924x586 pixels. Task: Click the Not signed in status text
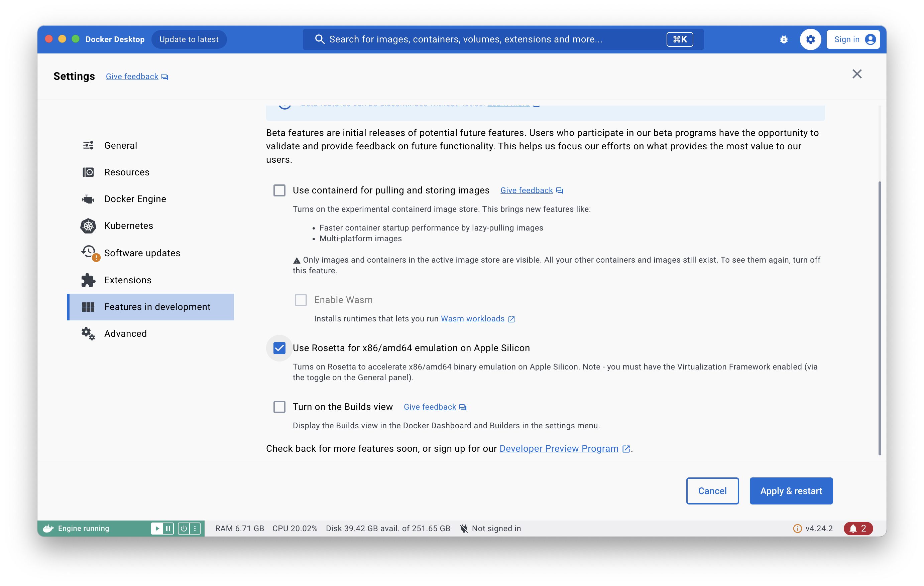tap(496, 529)
